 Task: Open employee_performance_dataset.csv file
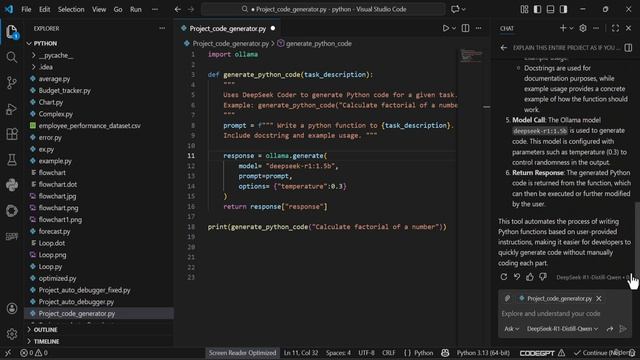89,126
